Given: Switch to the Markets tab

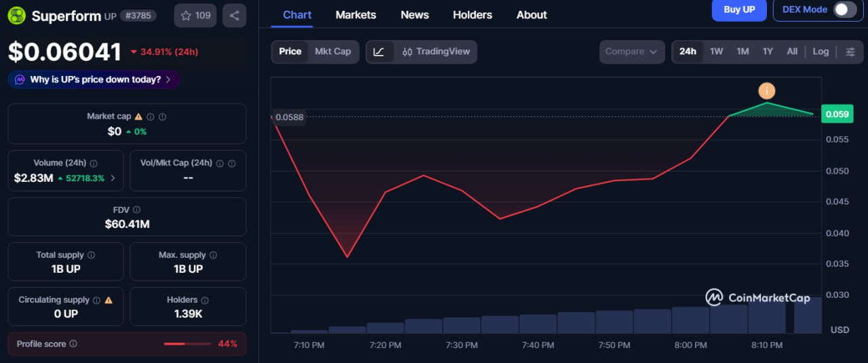Looking at the screenshot, I should tap(355, 15).
